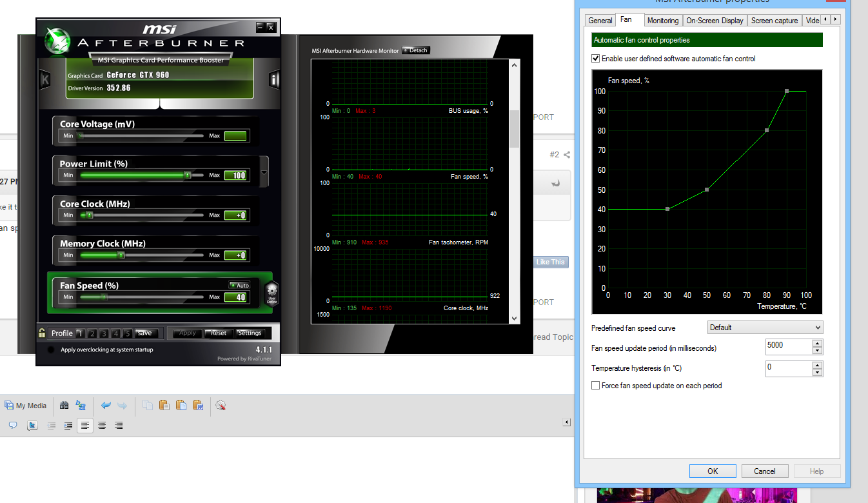Select profile slot 3
Viewport: 868px width, 503px height.
(104, 333)
